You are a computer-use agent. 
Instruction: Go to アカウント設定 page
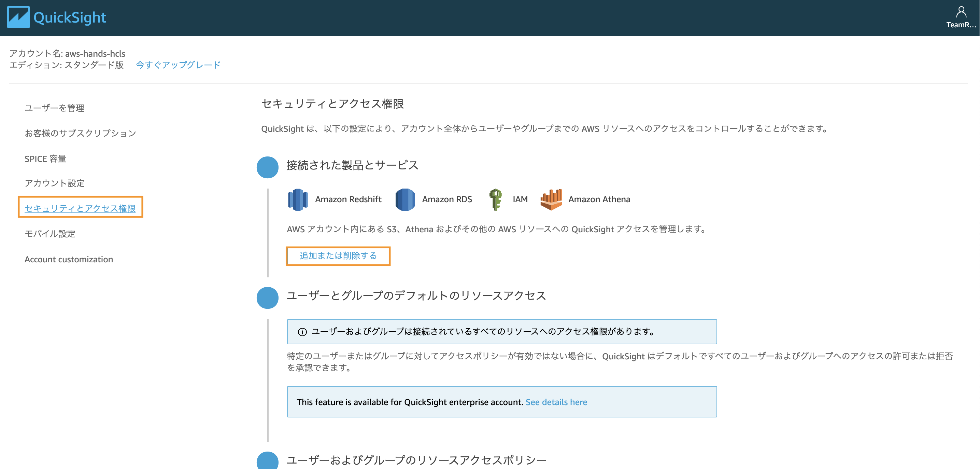[54, 183]
